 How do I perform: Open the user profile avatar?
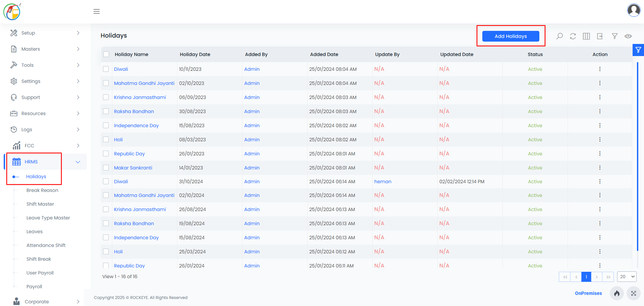pyautogui.click(x=634, y=10)
